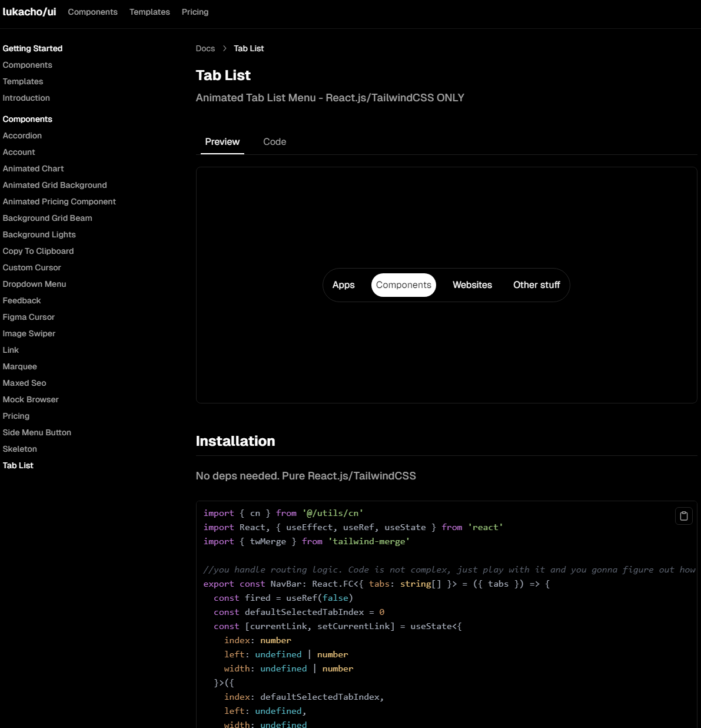Open the Custom Cursor component page
701x728 pixels.
point(32,267)
